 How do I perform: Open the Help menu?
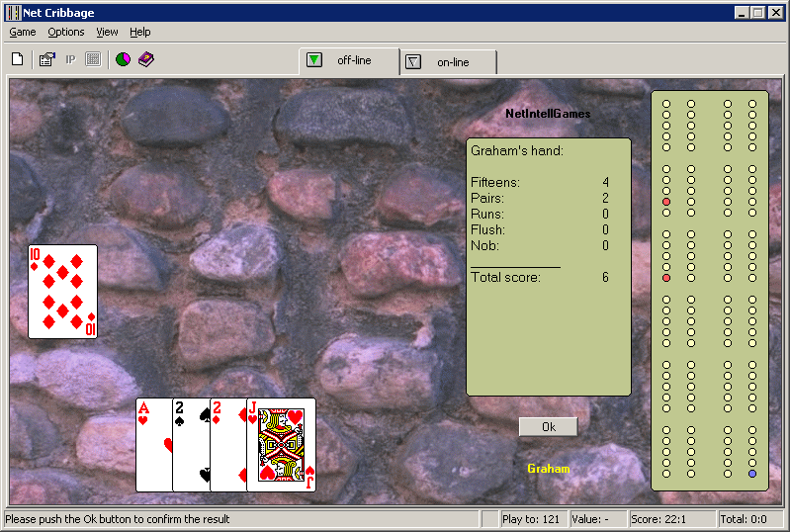tap(140, 33)
